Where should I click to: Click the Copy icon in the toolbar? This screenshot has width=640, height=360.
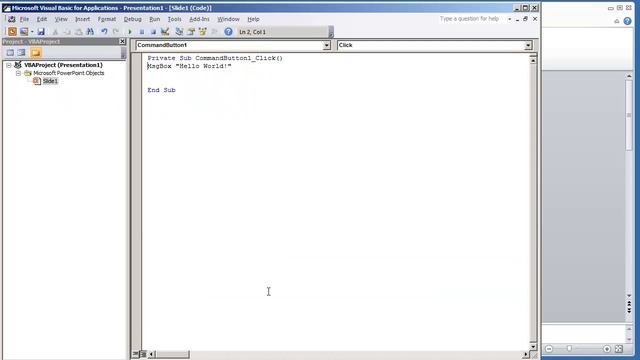67,31
